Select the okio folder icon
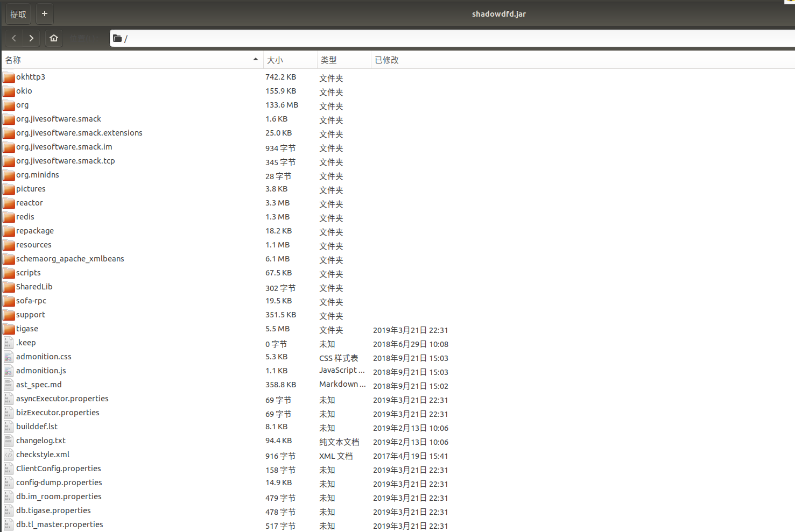Screen dimensions: 795x532 9,91
